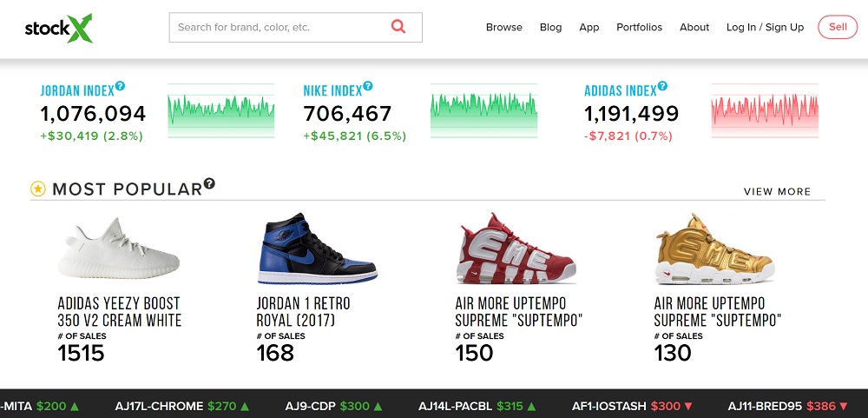
Task: Click the StockX logo
Action: pyautogui.click(x=59, y=27)
